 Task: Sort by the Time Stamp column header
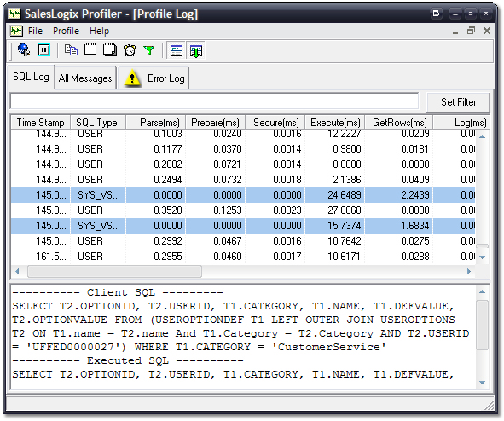(x=40, y=123)
